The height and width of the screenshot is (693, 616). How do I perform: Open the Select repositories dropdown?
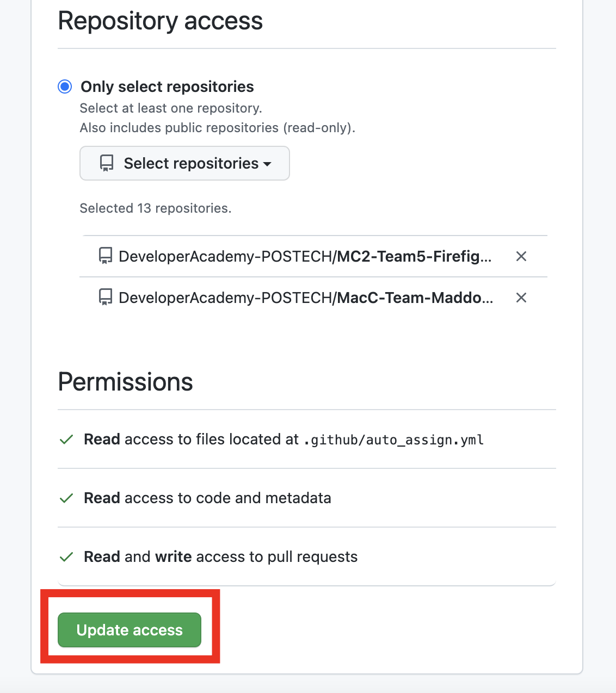(184, 163)
